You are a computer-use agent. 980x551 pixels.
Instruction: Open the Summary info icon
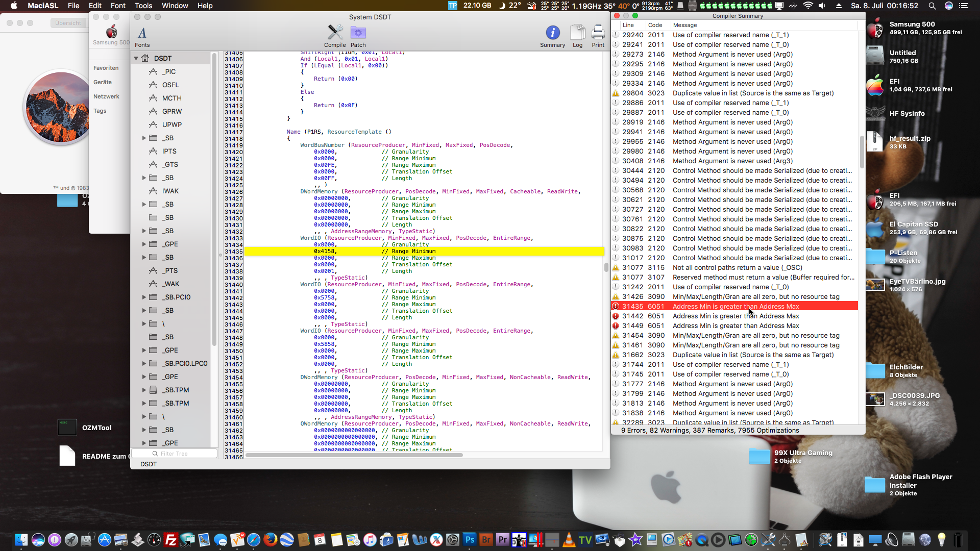point(552,34)
